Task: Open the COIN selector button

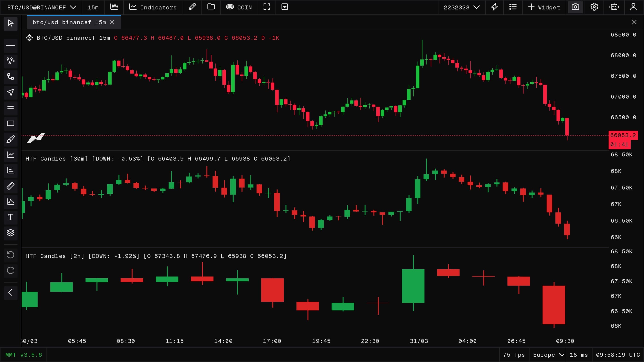Action: tap(239, 7)
